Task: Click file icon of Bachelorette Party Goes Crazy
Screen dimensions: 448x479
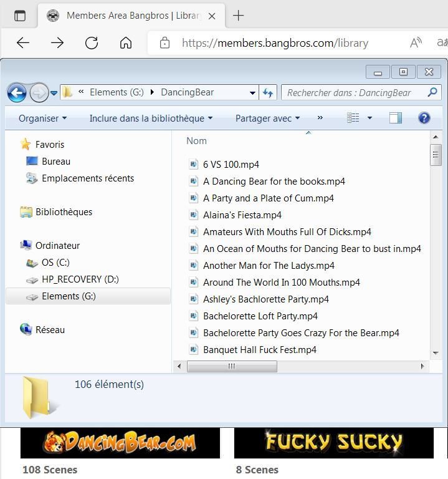Action: click(194, 332)
